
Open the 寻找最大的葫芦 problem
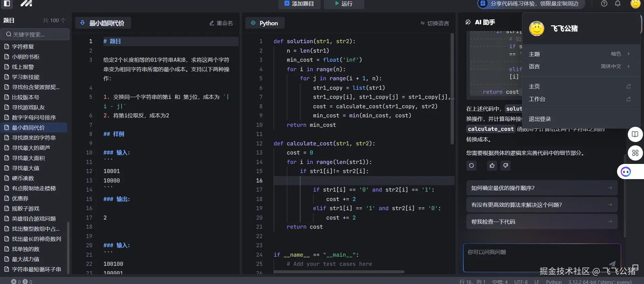[34, 148]
